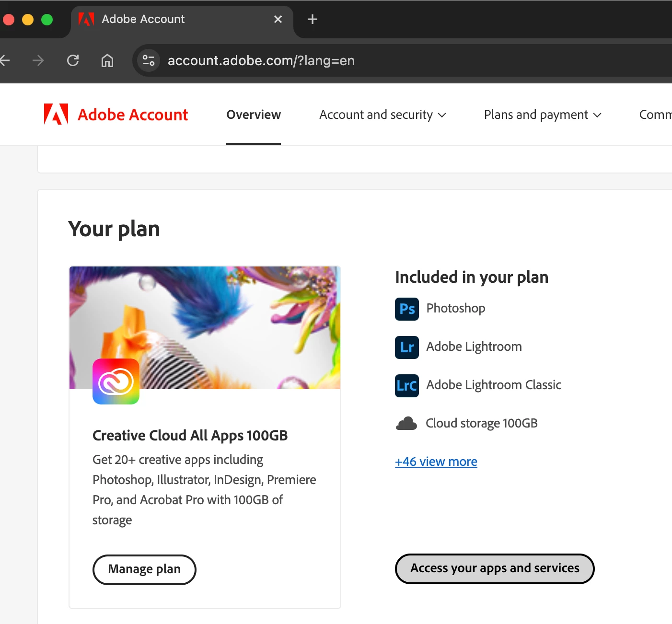Click the Adobe Lightroom Classic label

click(x=494, y=385)
